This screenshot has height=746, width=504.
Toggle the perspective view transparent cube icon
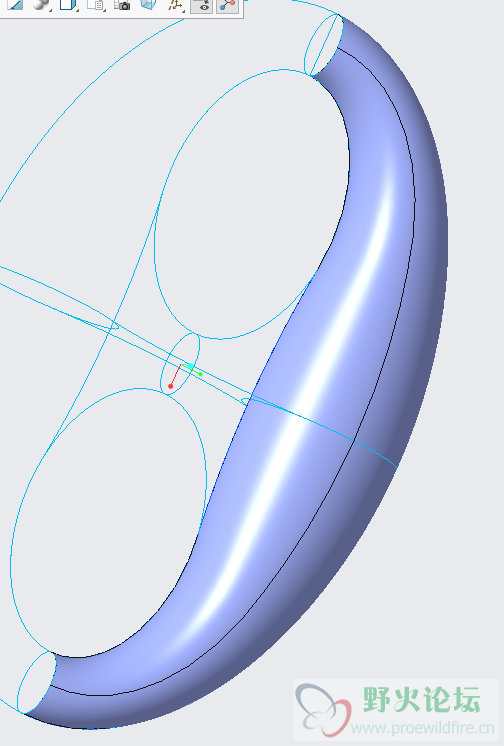148,4
